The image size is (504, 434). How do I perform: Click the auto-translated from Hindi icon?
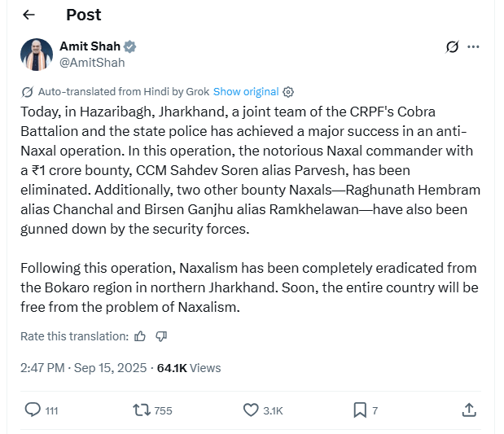(x=28, y=92)
